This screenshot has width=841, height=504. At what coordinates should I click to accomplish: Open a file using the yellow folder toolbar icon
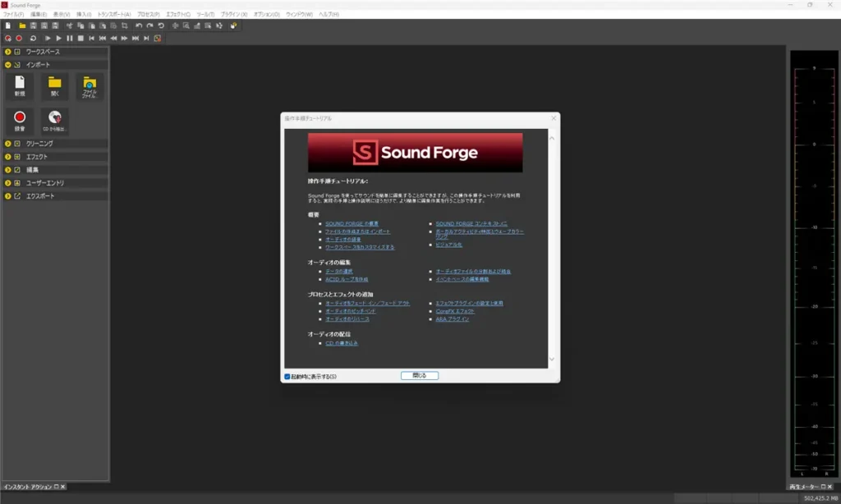(x=22, y=25)
